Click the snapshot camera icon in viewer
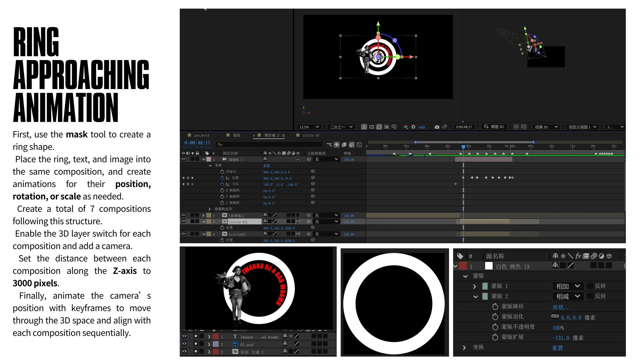 437,127
